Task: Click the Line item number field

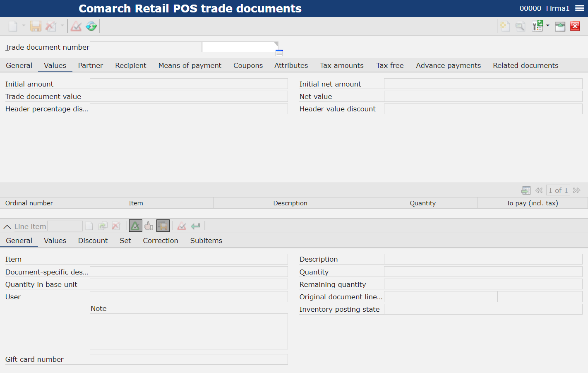Action: coord(65,226)
